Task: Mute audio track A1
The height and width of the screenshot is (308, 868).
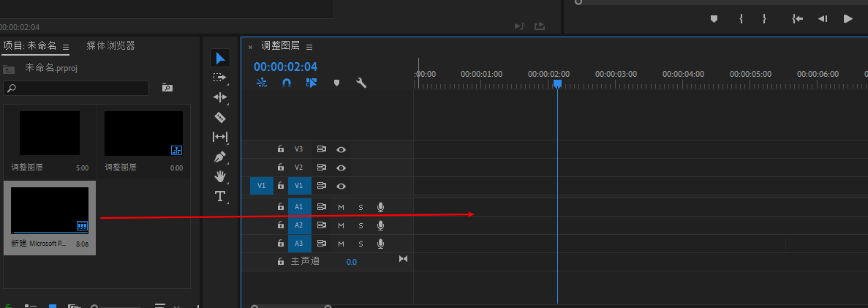Action: (x=341, y=207)
